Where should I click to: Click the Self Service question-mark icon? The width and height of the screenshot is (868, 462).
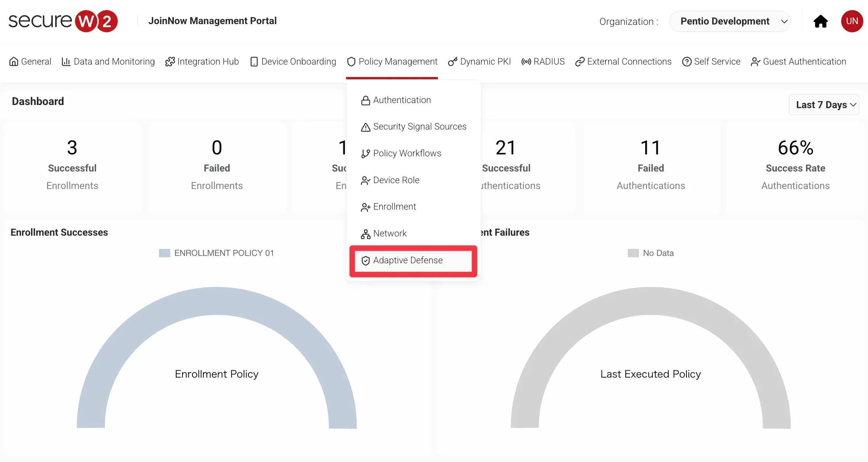687,62
